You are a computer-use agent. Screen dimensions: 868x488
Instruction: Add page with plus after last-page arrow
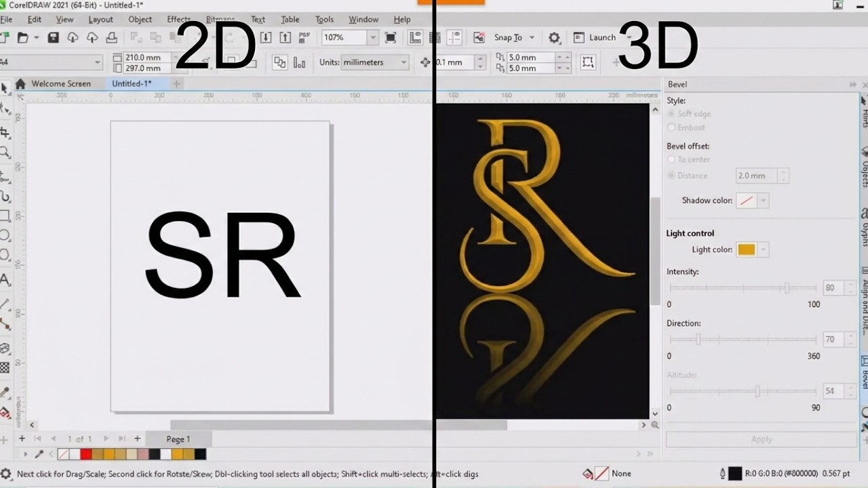tap(137, 439)
